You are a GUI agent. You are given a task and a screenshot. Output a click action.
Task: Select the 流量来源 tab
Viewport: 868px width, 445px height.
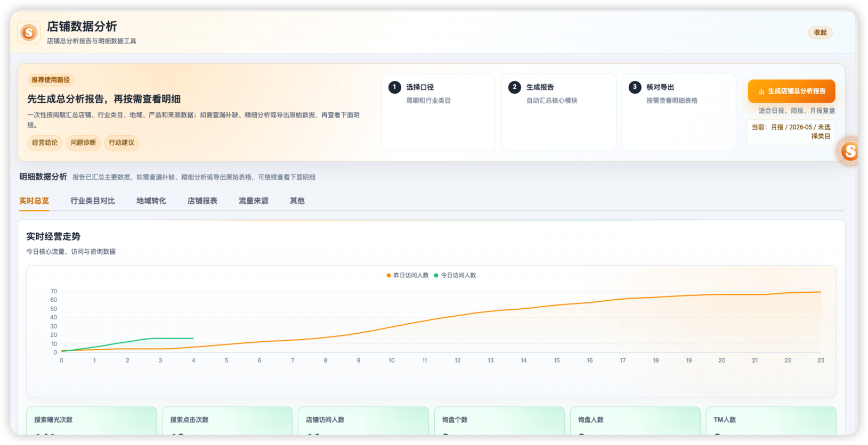click(x=254, y=201)
